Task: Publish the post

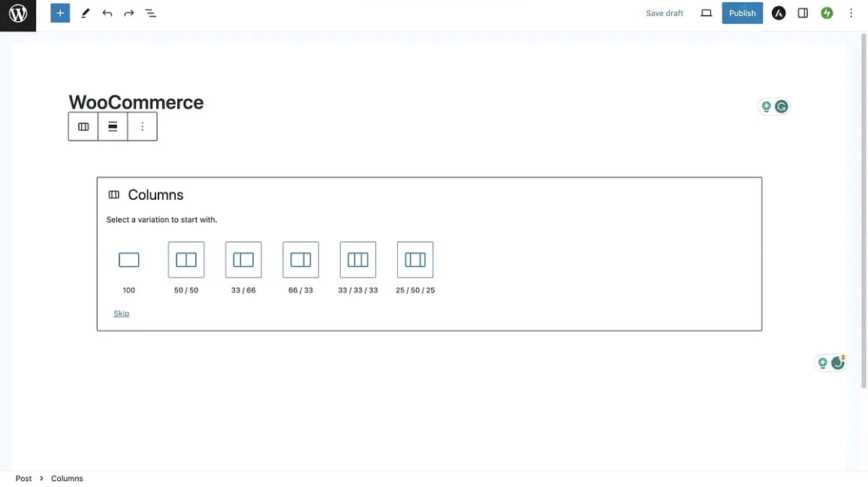Action: [x=743, y=14]
